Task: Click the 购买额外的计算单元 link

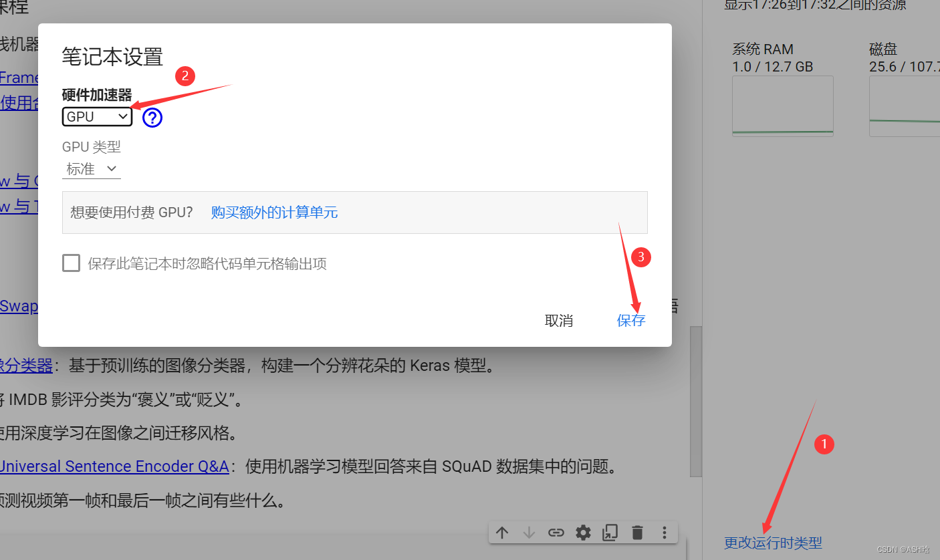Action: [274, 213]
